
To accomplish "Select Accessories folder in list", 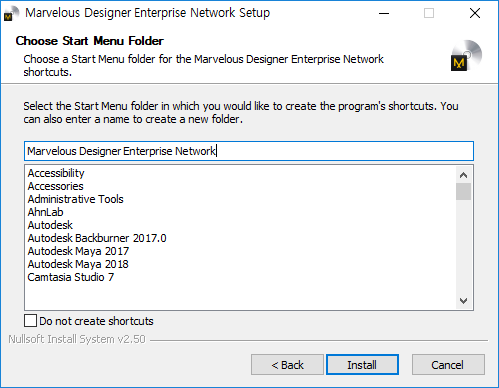I will 55,186.
